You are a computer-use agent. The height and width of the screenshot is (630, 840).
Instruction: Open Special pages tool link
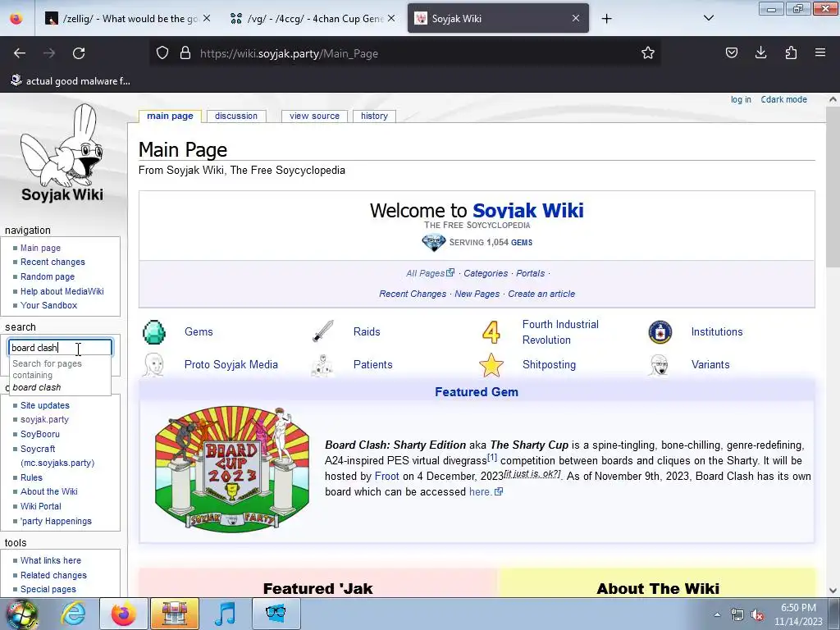pos(48,589)
